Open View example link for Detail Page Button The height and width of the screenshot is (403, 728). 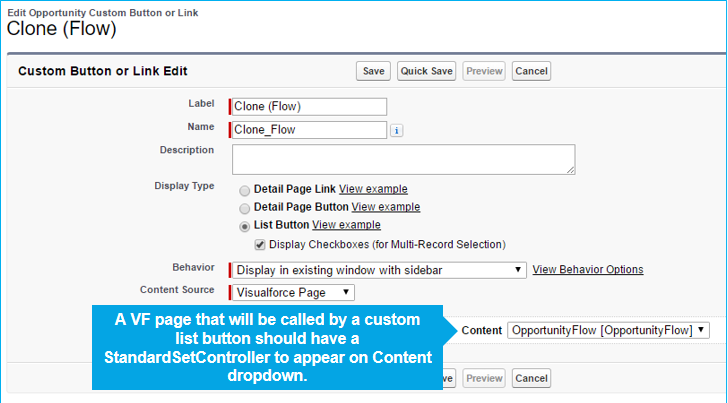point(385,207)
